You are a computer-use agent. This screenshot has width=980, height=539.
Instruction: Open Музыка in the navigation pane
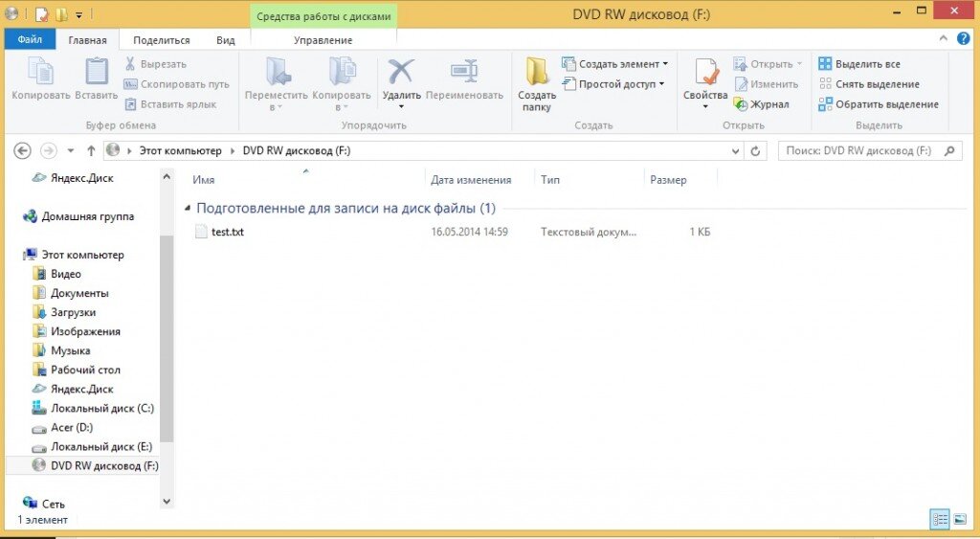pos(61,350)
